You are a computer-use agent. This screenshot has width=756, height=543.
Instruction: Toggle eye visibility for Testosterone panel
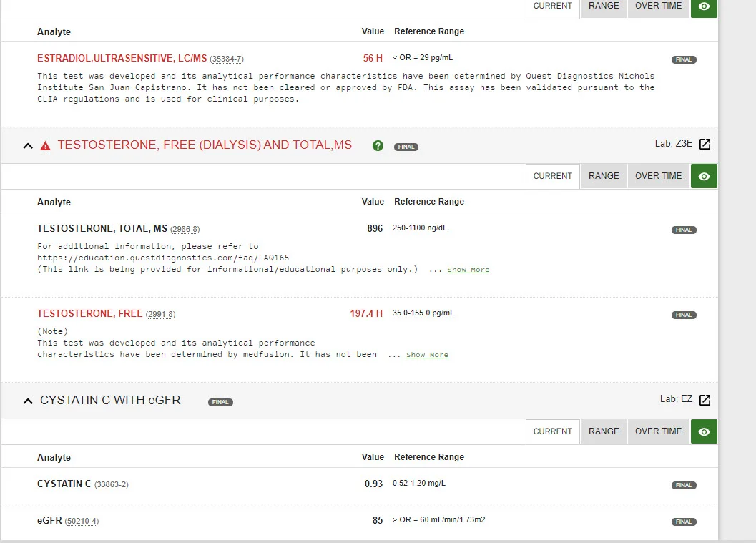[704, 176]
